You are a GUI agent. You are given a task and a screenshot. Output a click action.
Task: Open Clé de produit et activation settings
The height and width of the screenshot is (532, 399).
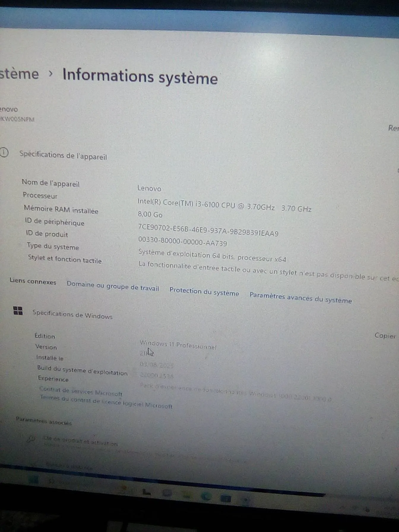coord(80,441)
